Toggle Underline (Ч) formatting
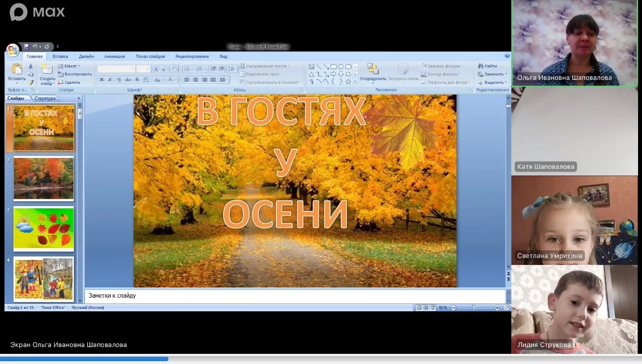The image size is (642, 364). coord(119,80)
